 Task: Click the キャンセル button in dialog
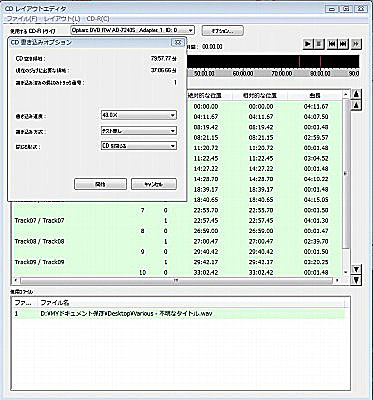[x=154, y=184]
